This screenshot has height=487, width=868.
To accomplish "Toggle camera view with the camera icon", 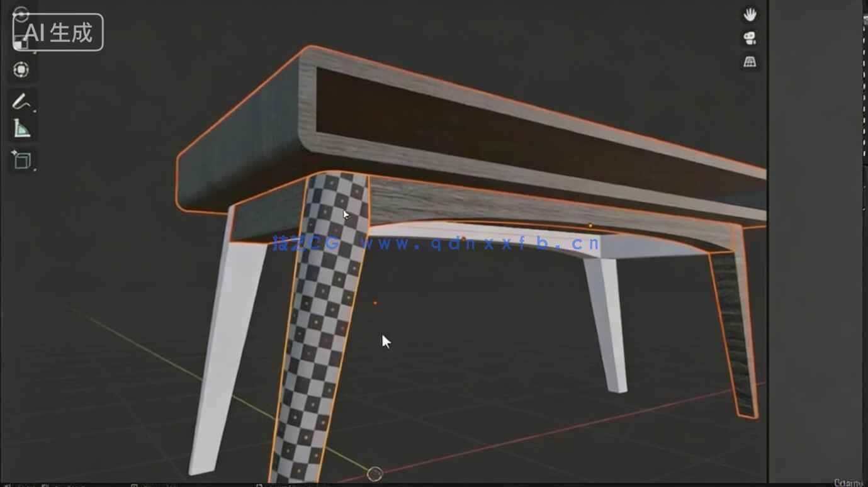I will click(x=750, y=38).
